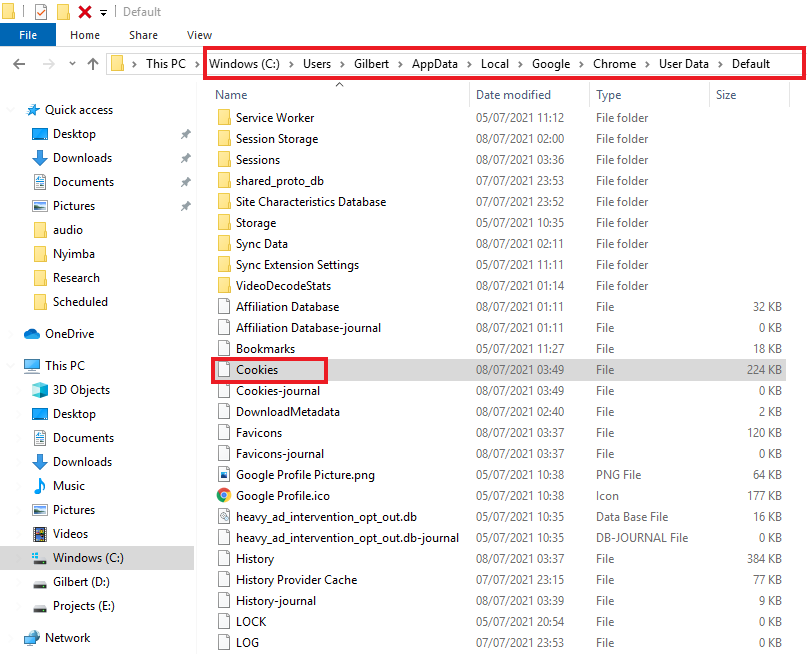Select Google Profile.ico Chrome icon
807x654 pixels.
[x=224, y=496]
